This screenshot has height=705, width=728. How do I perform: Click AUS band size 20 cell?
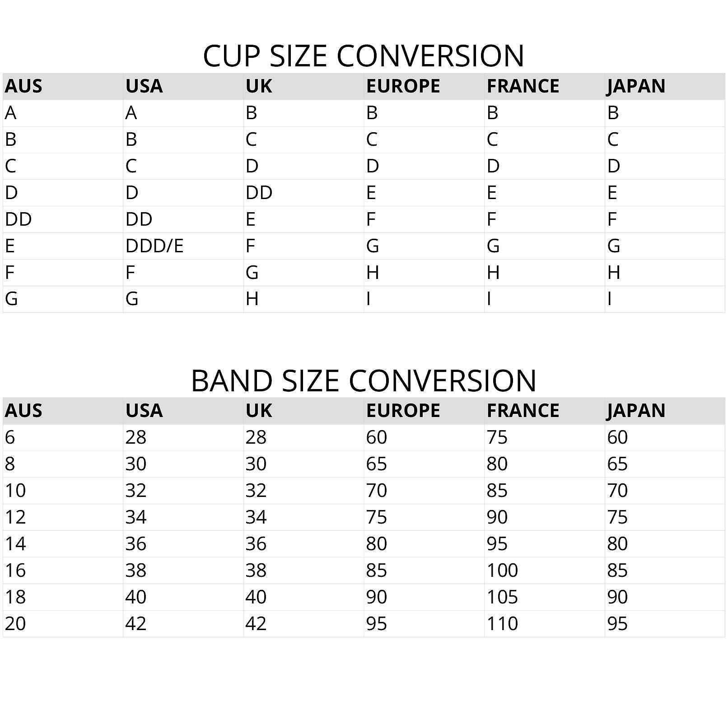(15, 624)
